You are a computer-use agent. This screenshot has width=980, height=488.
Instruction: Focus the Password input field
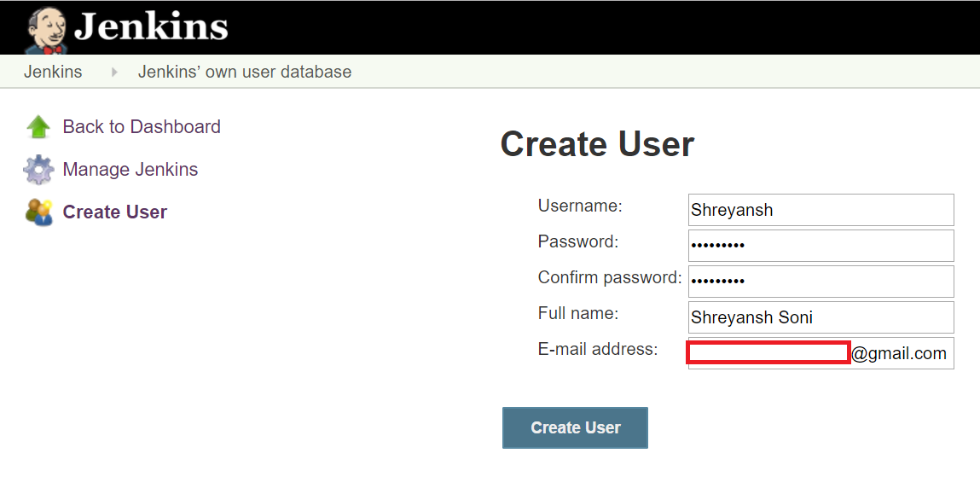pyautogui.click(x=821, y=246)
